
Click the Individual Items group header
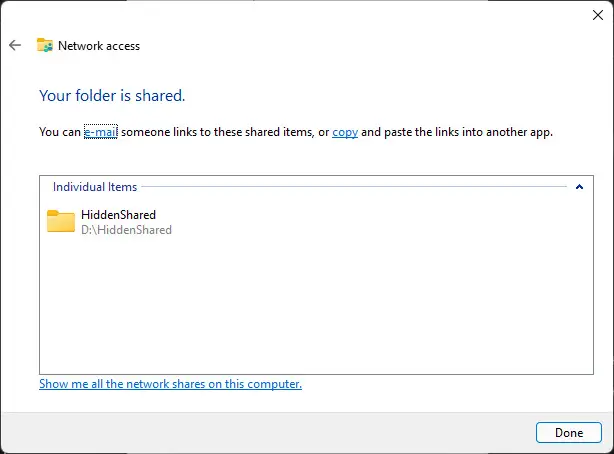point(95,187)
